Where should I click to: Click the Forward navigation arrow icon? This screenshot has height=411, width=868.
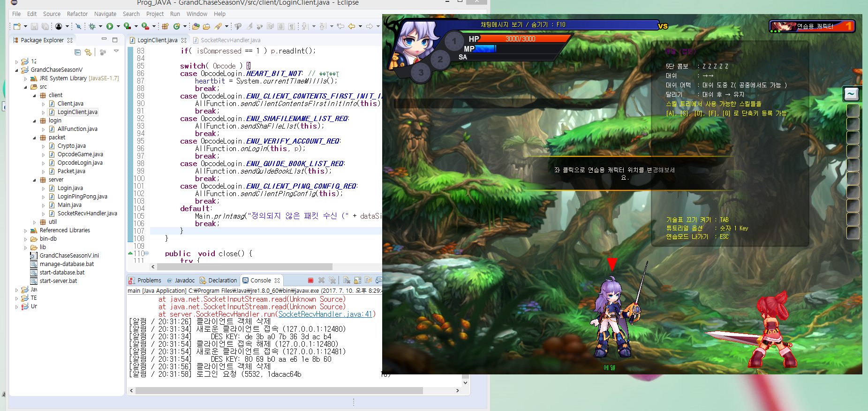coord(370,26)
